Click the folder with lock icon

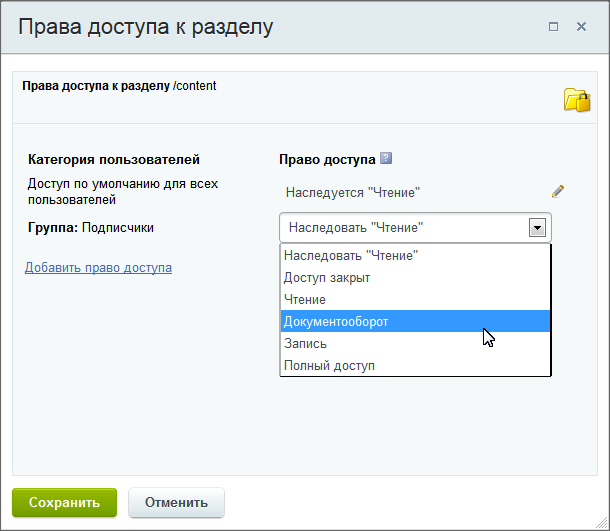tap(577, 100)
